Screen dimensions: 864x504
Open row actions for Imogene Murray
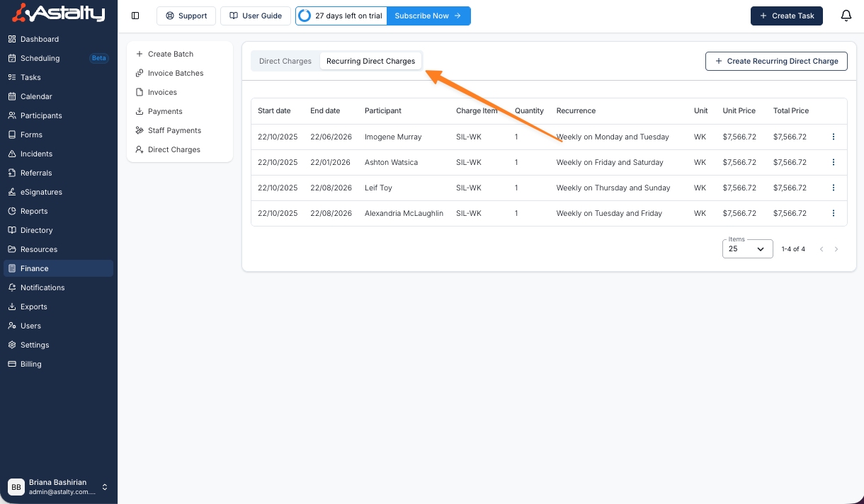click(833, 137)
